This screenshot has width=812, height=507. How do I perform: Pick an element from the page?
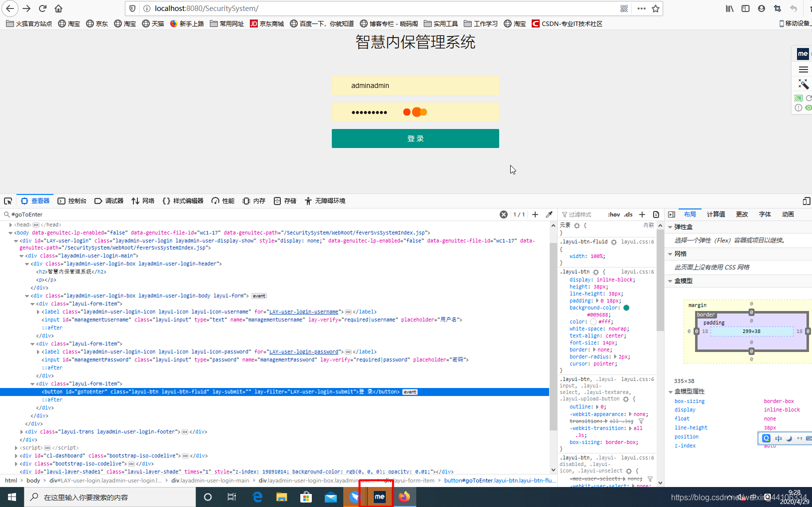[8, 201]
